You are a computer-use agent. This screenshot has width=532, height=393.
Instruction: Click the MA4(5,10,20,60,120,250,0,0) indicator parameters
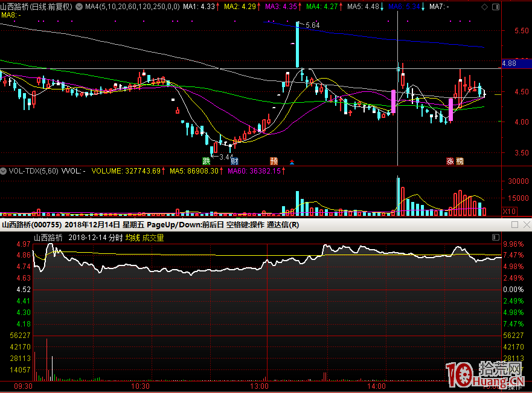pos(132,7)
